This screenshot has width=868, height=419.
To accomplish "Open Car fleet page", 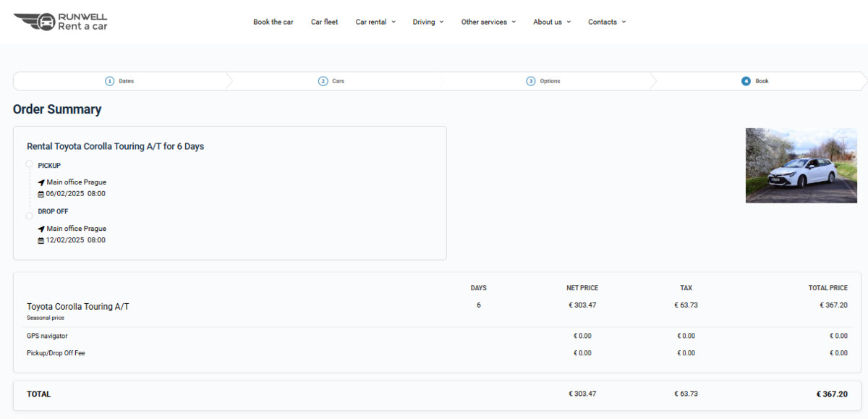I will click(x=325, y=22).
